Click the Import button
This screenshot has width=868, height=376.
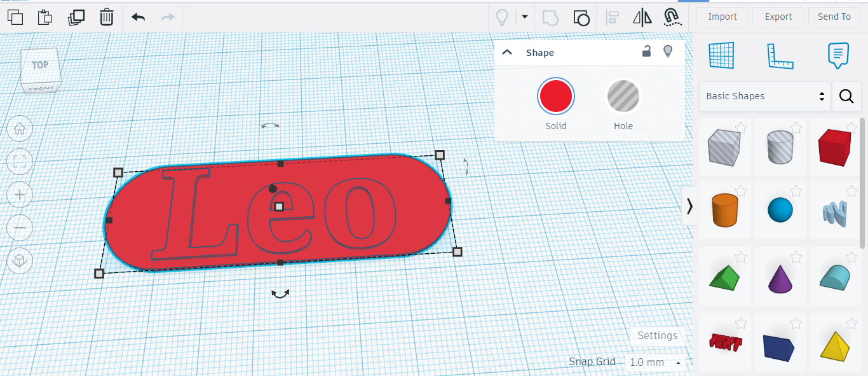[x=722, y=17]
